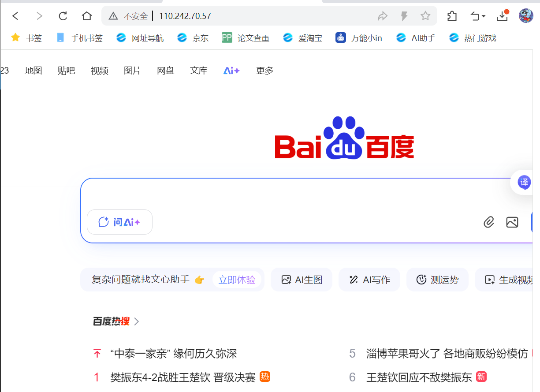The image size is (540, 392).
Task: Expand the dropdown arrow beside undo icon
Action: [x=484, y=17]
